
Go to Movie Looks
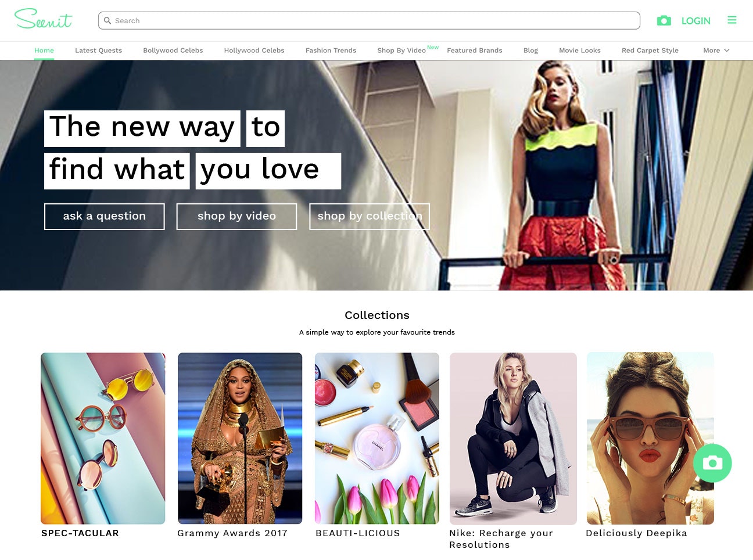click(x=580, y=51)
